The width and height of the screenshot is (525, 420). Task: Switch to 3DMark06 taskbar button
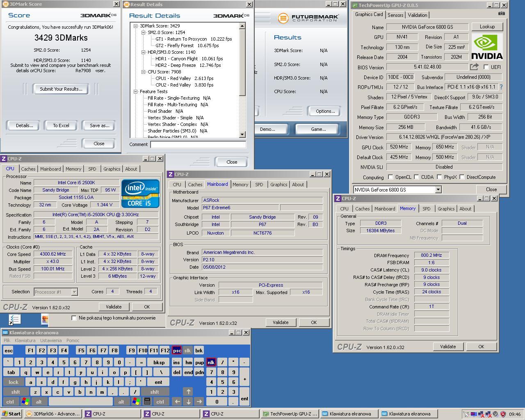click(53, 414)
